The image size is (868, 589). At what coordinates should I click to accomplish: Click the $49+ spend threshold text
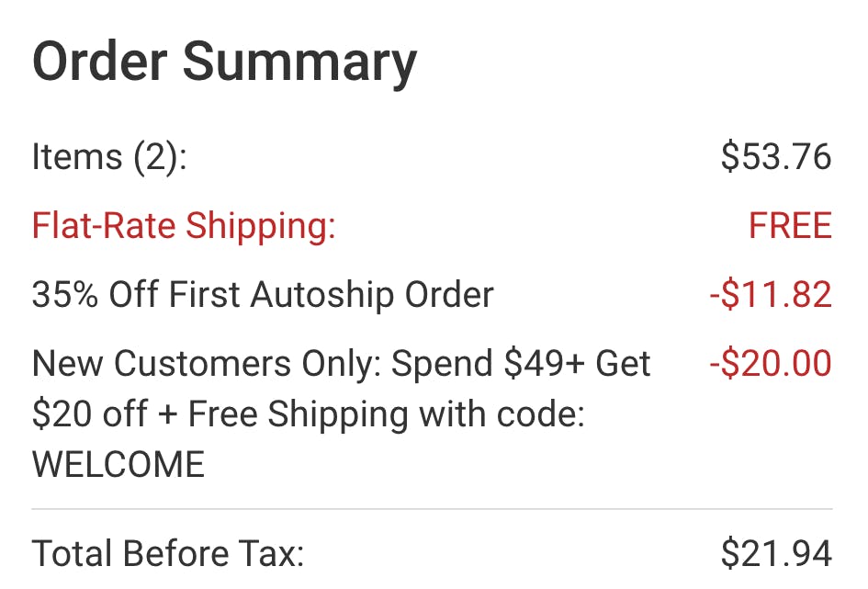pos(541,364)
